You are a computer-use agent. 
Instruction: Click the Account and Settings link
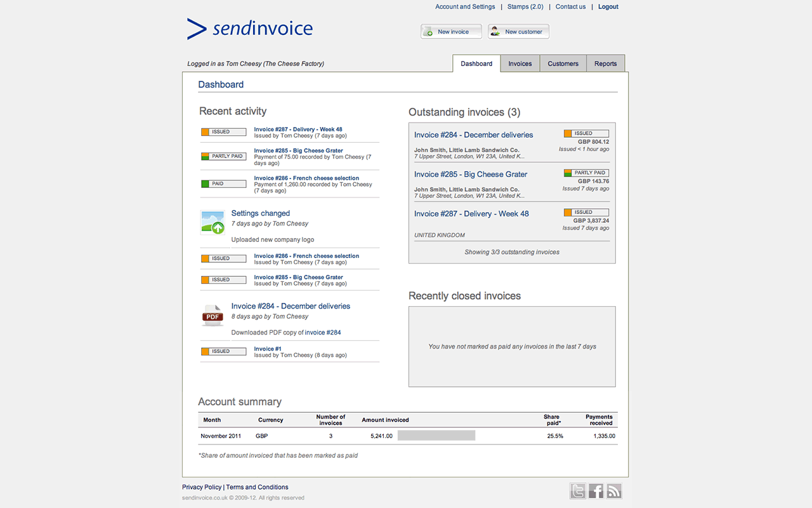465,6
